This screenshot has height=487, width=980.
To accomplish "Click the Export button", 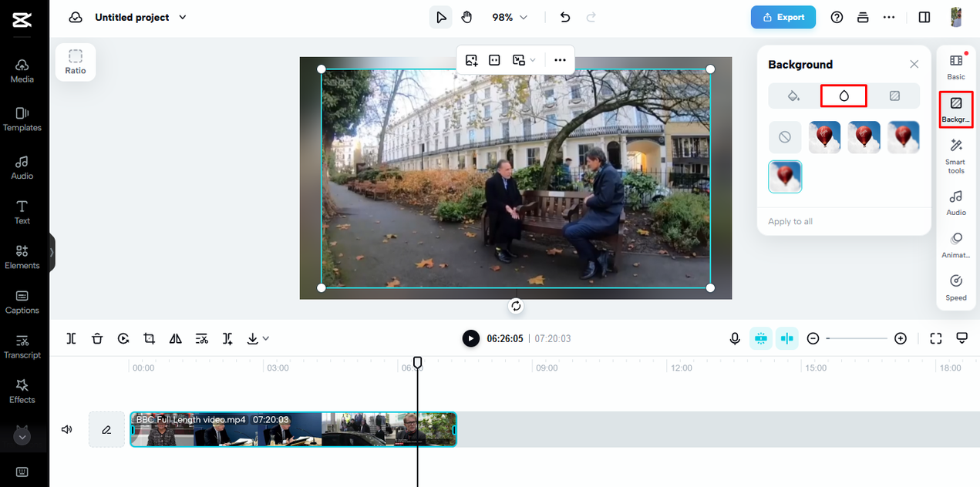I will click(783, 17).
